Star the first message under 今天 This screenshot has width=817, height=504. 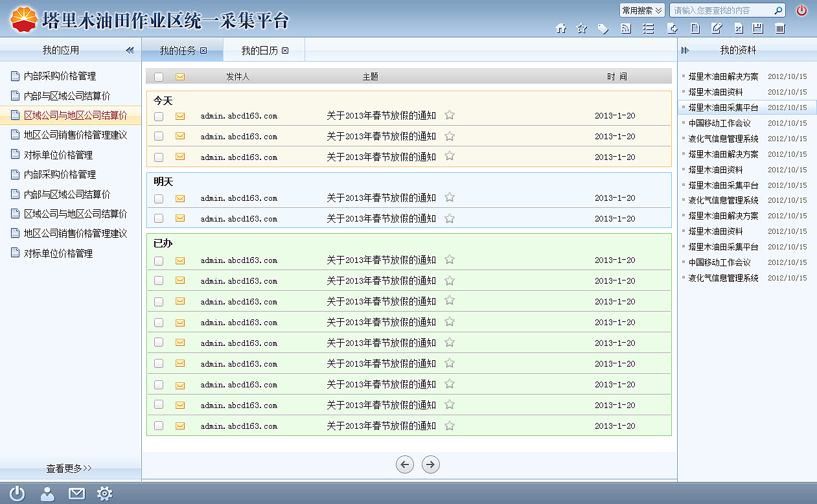(x=450, y=115)
